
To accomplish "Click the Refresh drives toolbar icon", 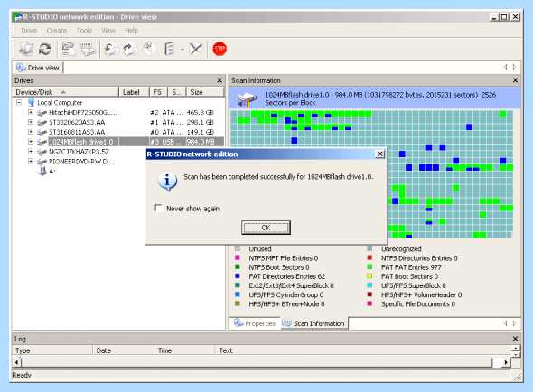I will (x=44, y=49).
